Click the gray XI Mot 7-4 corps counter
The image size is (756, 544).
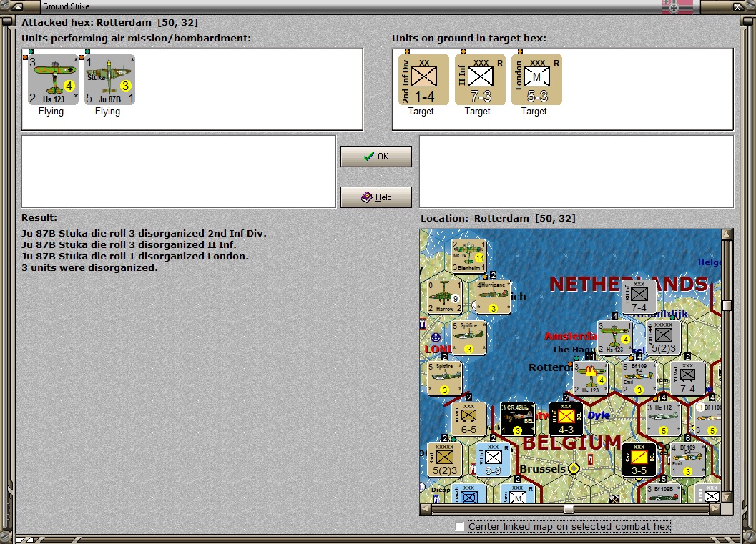point(687,379)
